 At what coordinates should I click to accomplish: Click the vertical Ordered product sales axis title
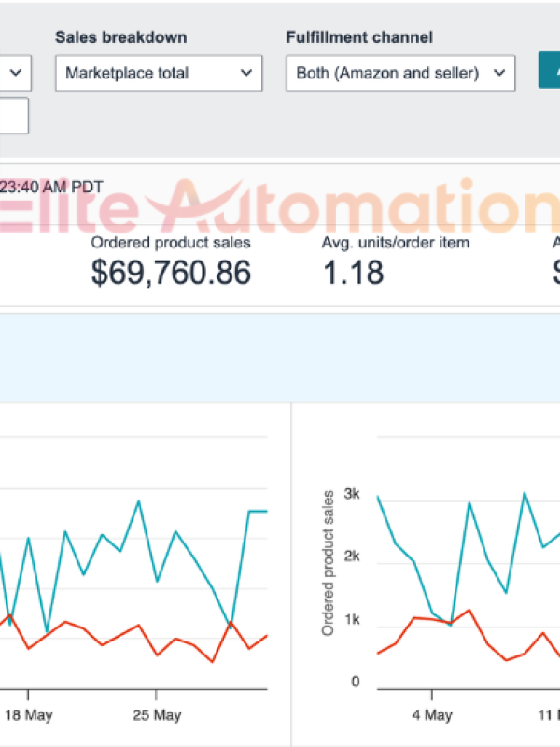click(328, 563)
